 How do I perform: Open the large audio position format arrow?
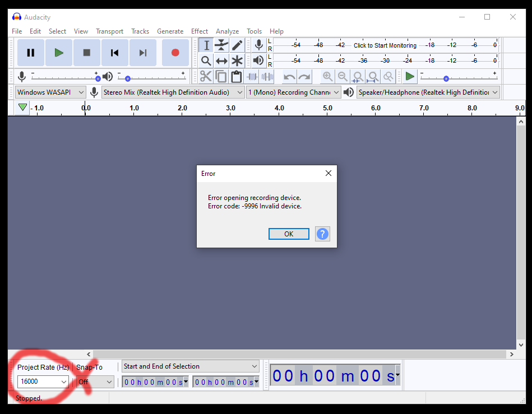pyautogui.click(x=397, y=375)
